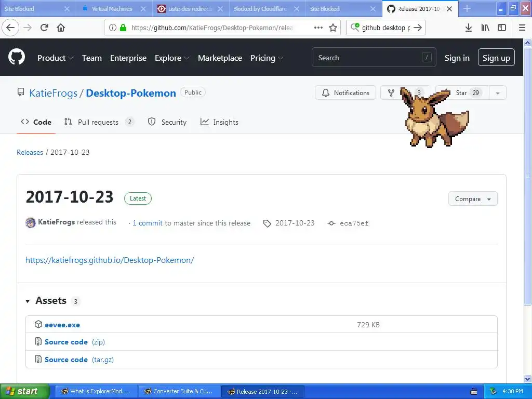Image resolution: width=532 pixels, height=399 pixels.
Task: Click the page vertical scrollbar thumb
Action: click(x=528, y=176)
